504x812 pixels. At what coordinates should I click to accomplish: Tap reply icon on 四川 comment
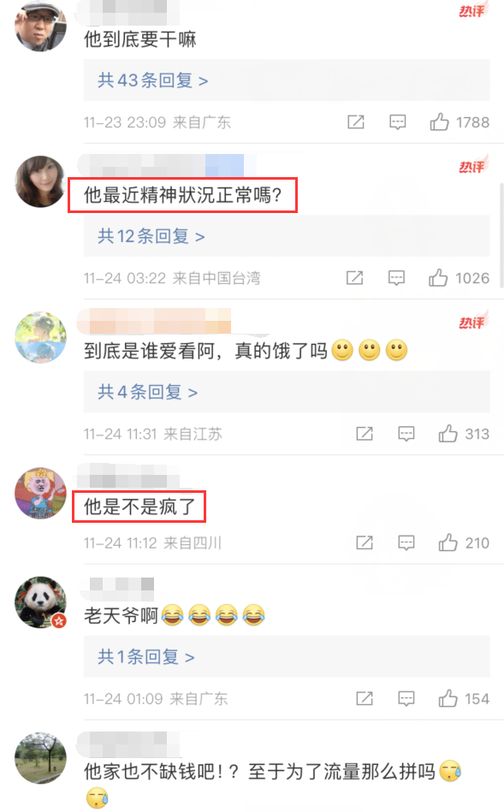[406, 542]
